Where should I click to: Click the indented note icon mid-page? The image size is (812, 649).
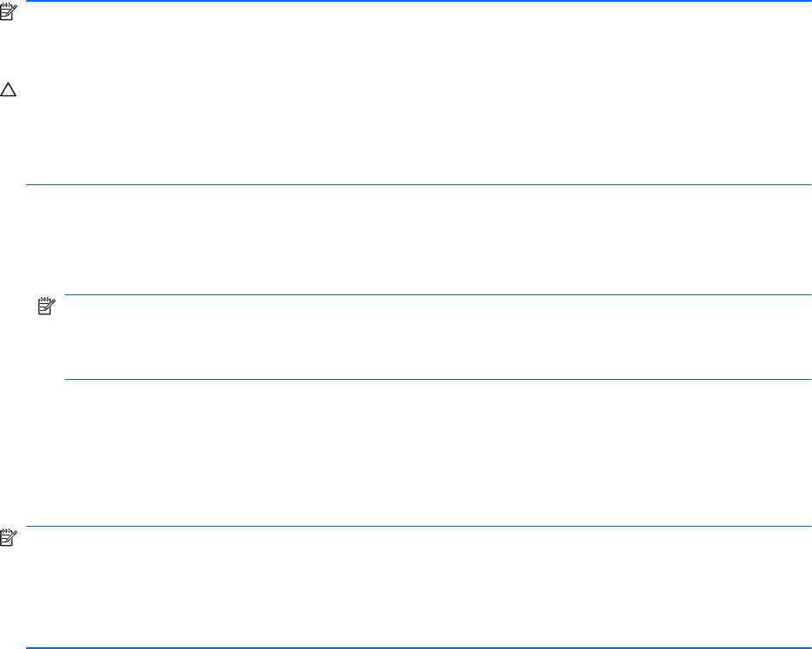(x=46, y=306)
